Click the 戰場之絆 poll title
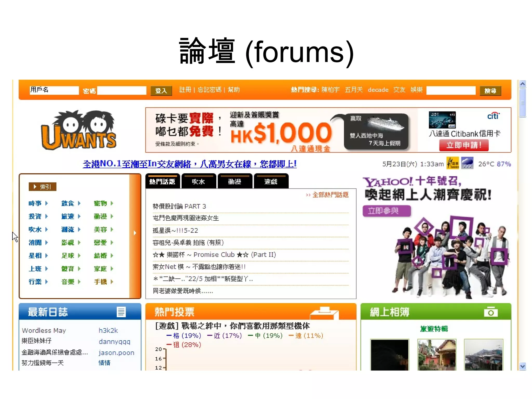532x399 pixels. pos(232,326)
